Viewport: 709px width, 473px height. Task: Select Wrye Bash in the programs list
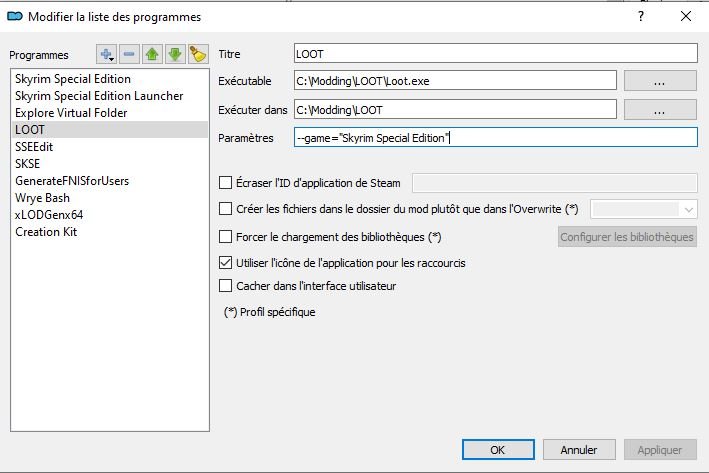pyautogui.click(x=42, y=197)
